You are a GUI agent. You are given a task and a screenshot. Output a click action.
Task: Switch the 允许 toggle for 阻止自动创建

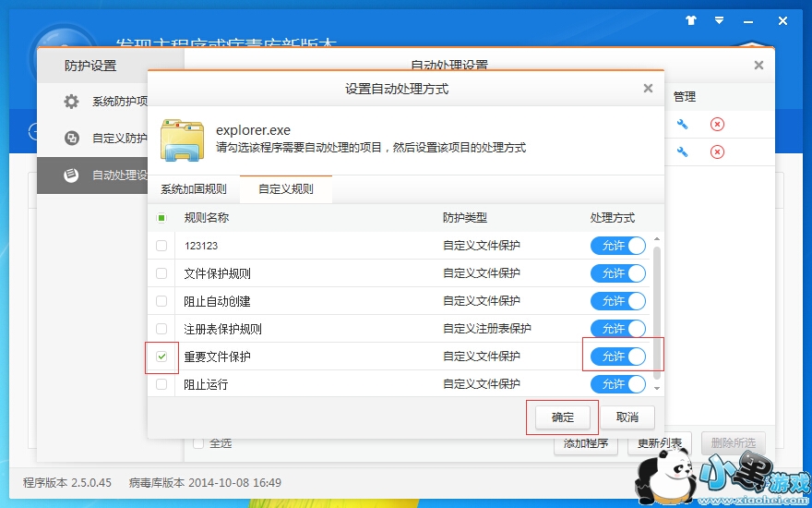[618, 301]
